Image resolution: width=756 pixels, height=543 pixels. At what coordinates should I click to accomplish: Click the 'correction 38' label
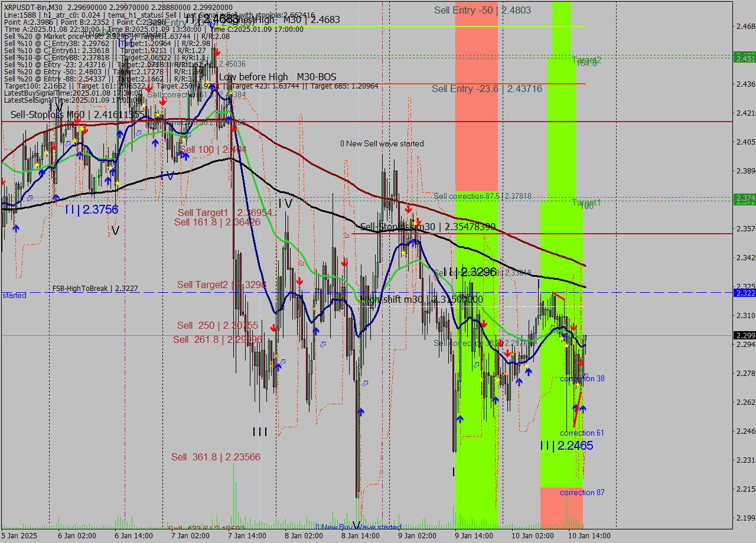click(x=582, y=378)
